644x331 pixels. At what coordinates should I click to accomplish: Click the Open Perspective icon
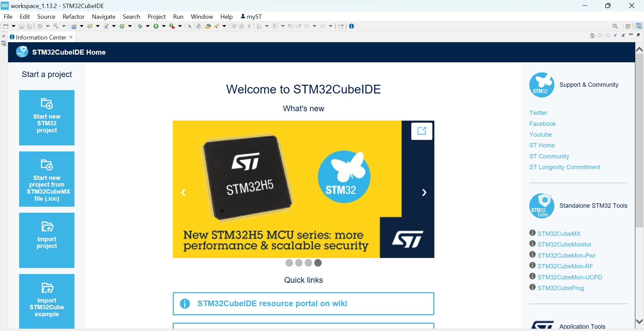pyautogui.click(x=628, y=26)
